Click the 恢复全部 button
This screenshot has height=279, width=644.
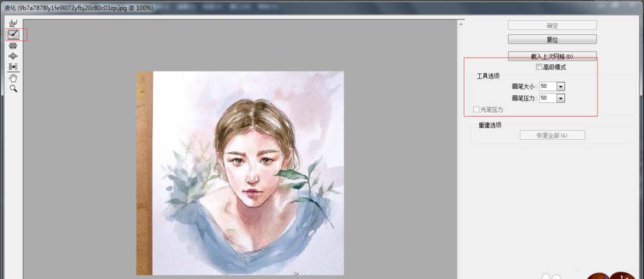pos(552,135)
